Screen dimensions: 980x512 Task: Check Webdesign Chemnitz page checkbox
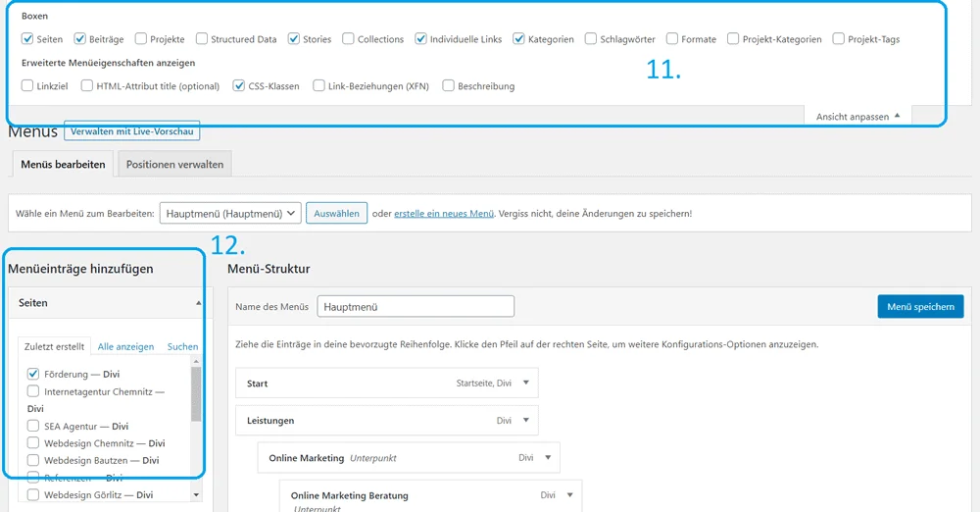[33, 442]
